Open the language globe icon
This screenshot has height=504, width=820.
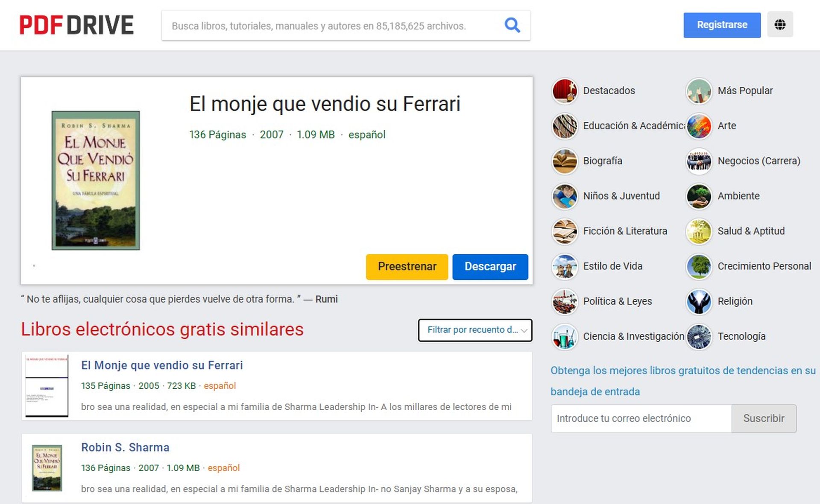point(780,25)
